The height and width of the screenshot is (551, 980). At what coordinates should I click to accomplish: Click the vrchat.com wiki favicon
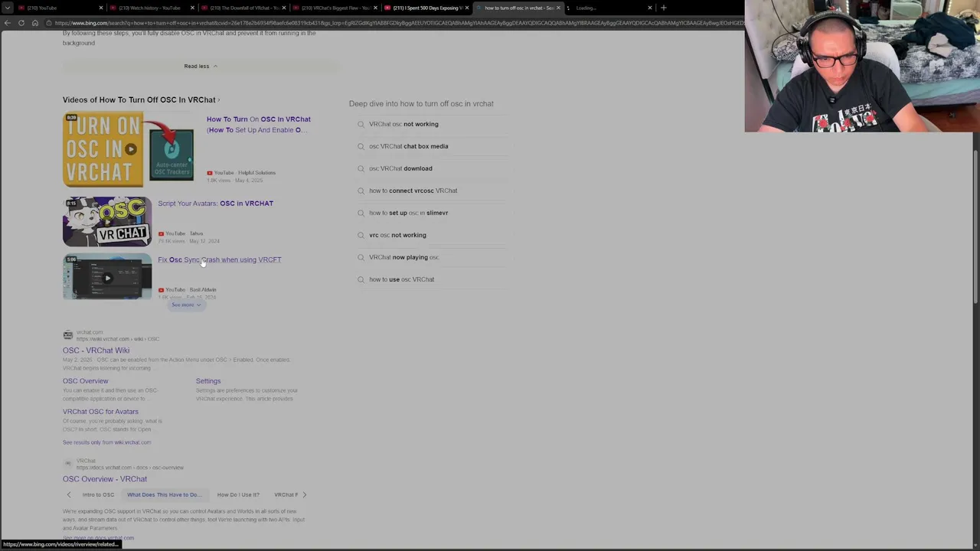(x=68, y=335)
